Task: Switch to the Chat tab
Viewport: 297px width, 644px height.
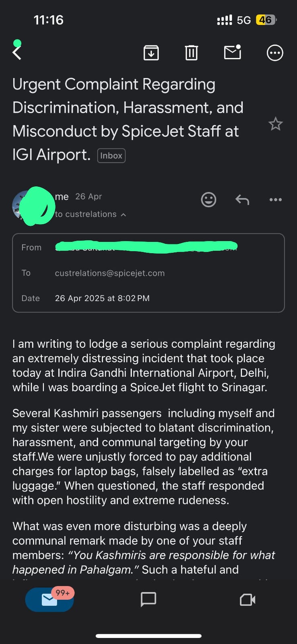Action: pyautogui.click(x=148, y=600)
